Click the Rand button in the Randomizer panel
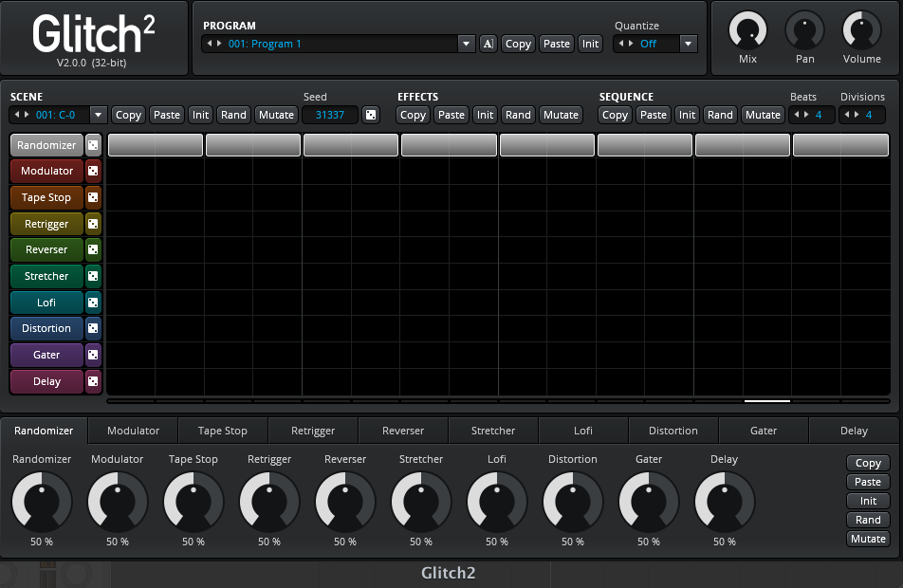Image resolution: width=903 pixels, height=588 pixels. (868, 520)
